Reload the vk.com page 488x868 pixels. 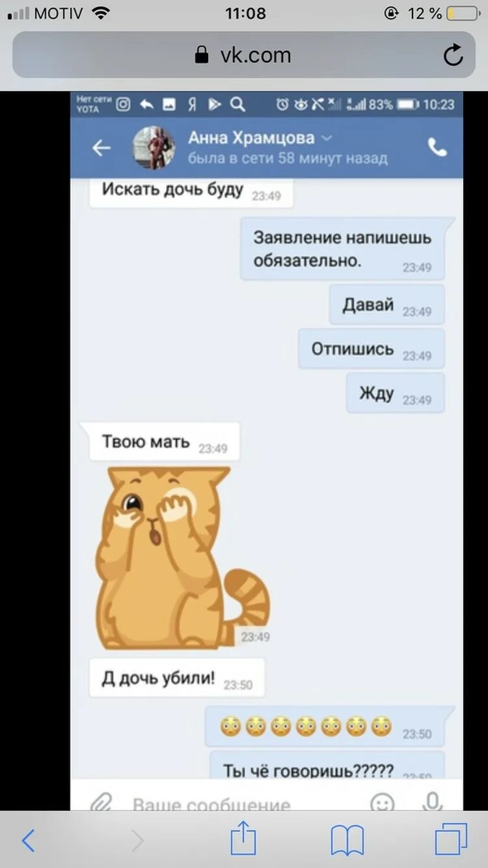[454, 55]
